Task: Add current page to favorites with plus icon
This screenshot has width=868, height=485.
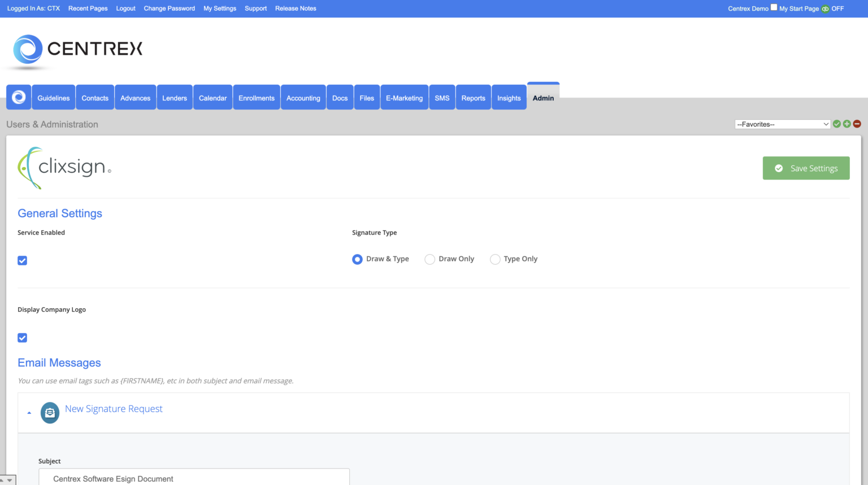Action: (847, 124)
